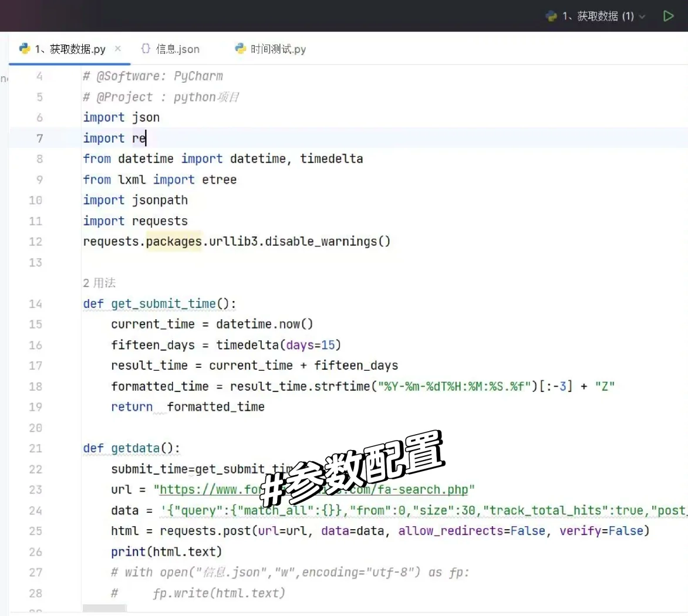Screen dimensions: 688x616
Task: Open run configuration dropdown '1、获取数据 (1)'
Action: tap(595, 16)
